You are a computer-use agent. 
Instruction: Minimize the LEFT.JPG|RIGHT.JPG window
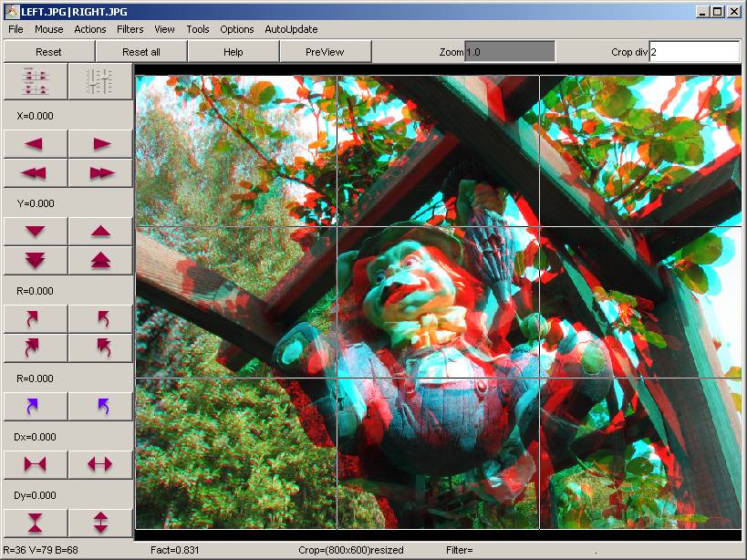click(702, 12)
